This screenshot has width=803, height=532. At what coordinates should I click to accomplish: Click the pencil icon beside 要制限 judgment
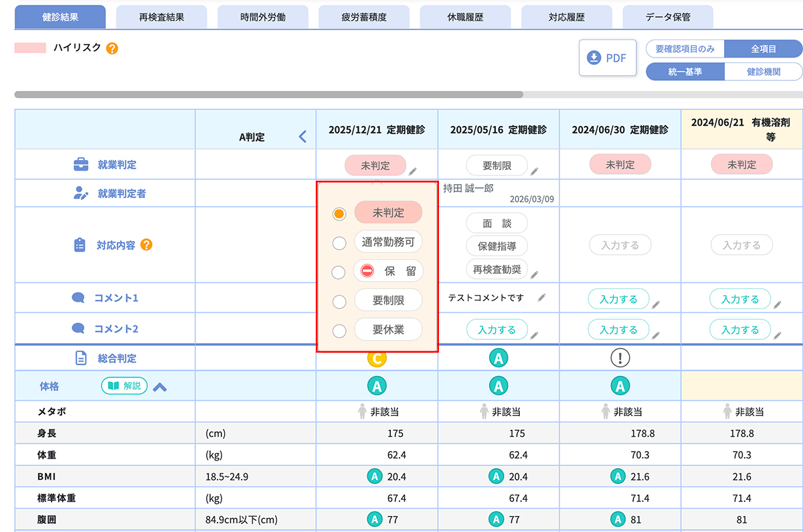534,171
